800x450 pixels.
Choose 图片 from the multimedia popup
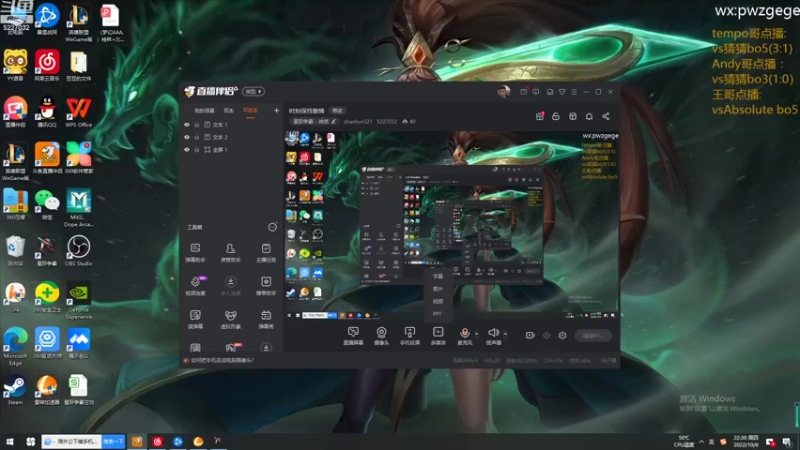(438, 289)
